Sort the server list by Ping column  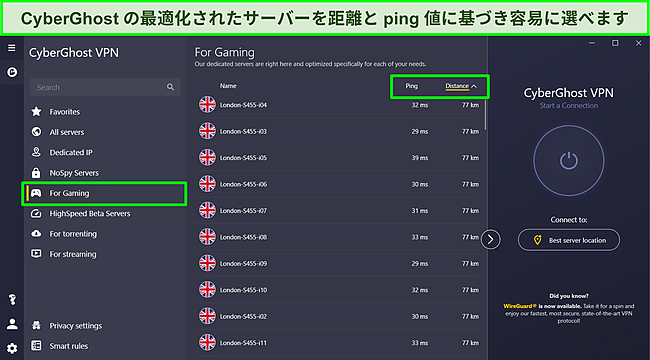[411, 86]
